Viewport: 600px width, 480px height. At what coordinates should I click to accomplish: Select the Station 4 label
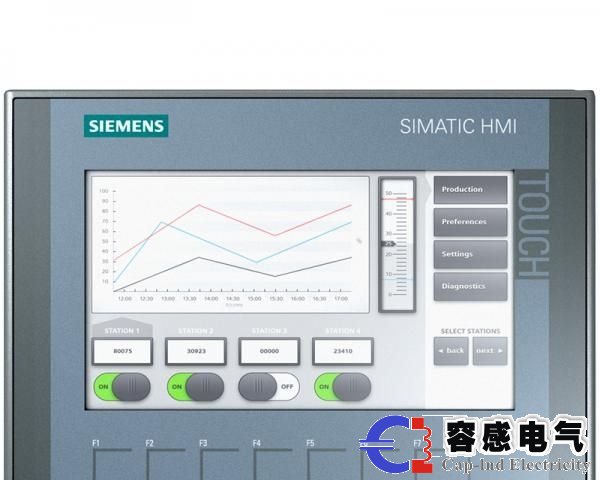click(342, 331)
